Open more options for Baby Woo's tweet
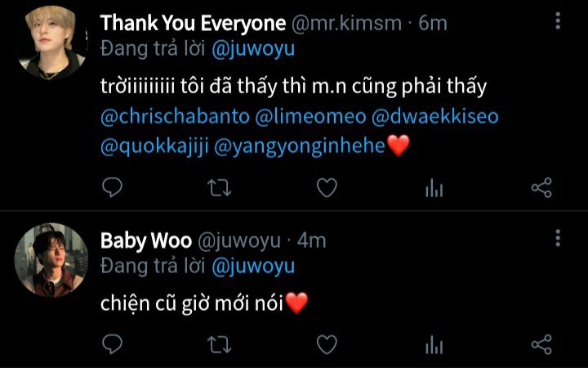 (x=558, y=238)
